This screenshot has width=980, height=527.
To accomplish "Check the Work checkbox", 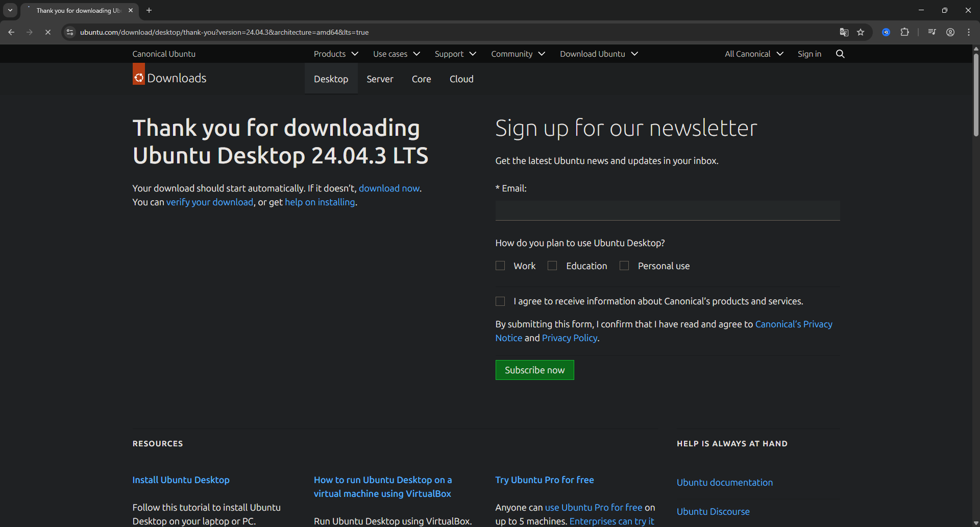I will [x=500, y=266].
